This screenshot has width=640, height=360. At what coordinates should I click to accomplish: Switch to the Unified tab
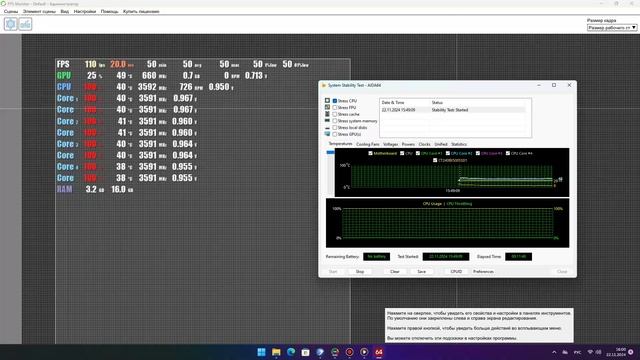pyautogui.click(x=441, y=144)
